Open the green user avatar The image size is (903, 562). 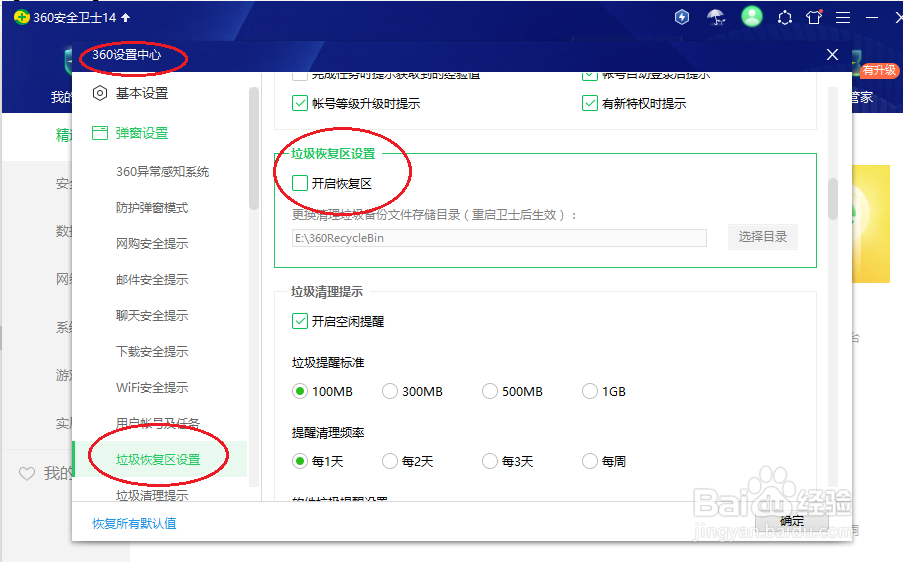tap(752, 16)
